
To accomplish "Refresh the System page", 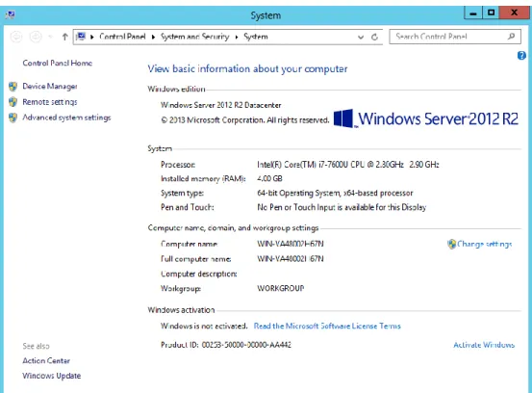I will (374, 37).
